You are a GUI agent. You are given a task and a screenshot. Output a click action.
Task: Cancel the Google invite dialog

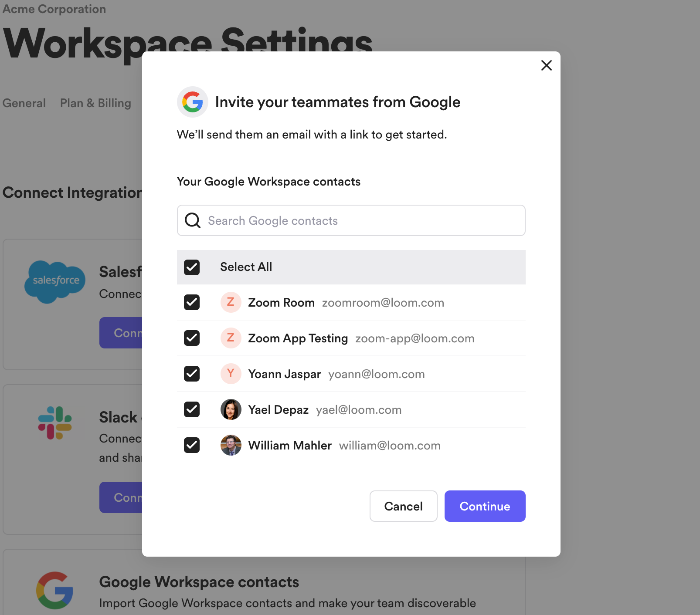click(x=403, y=506)
